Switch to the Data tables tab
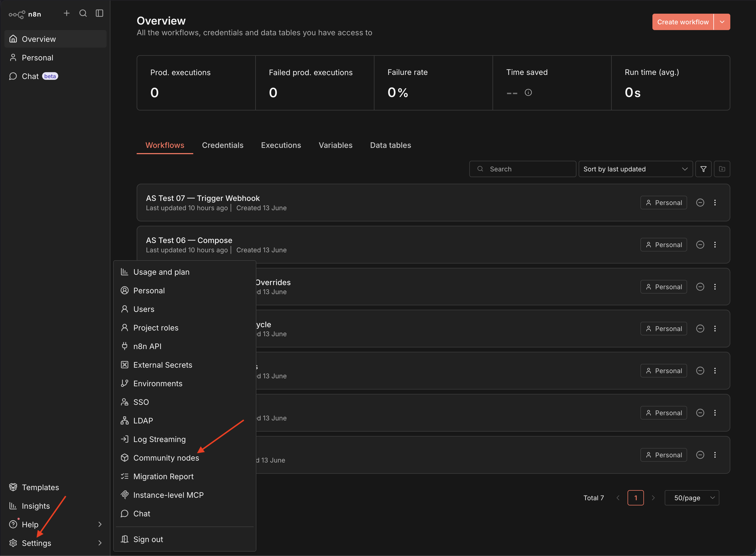Image resolution: width=756 pixels, height=556 pixels. pos(391,145)
